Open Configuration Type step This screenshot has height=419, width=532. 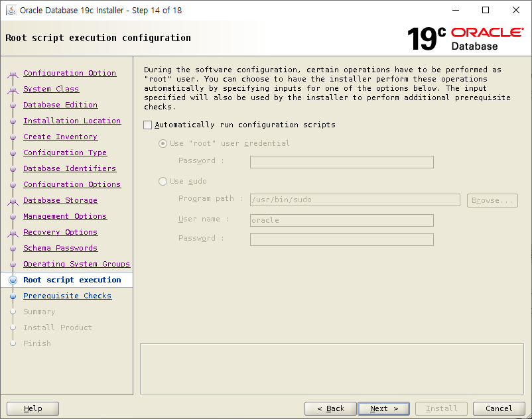(x=65, y=152)
